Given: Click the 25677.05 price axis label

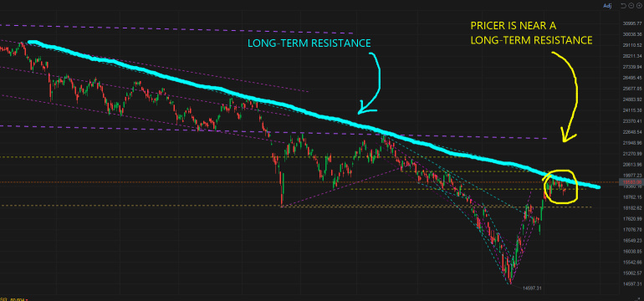Looking at the screenshot, I should tap(632, 89).
